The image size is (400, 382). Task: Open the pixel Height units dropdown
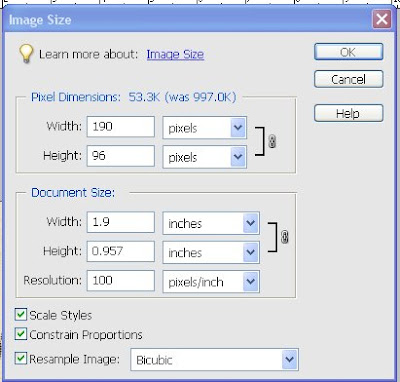click(x=205, y=157)
